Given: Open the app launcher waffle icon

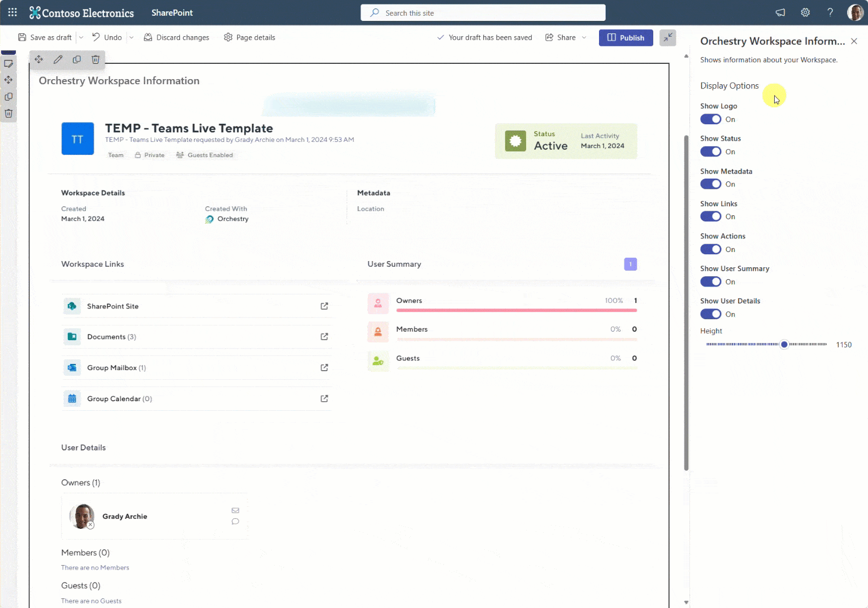Looking at the screenshot, I should 12,12.
